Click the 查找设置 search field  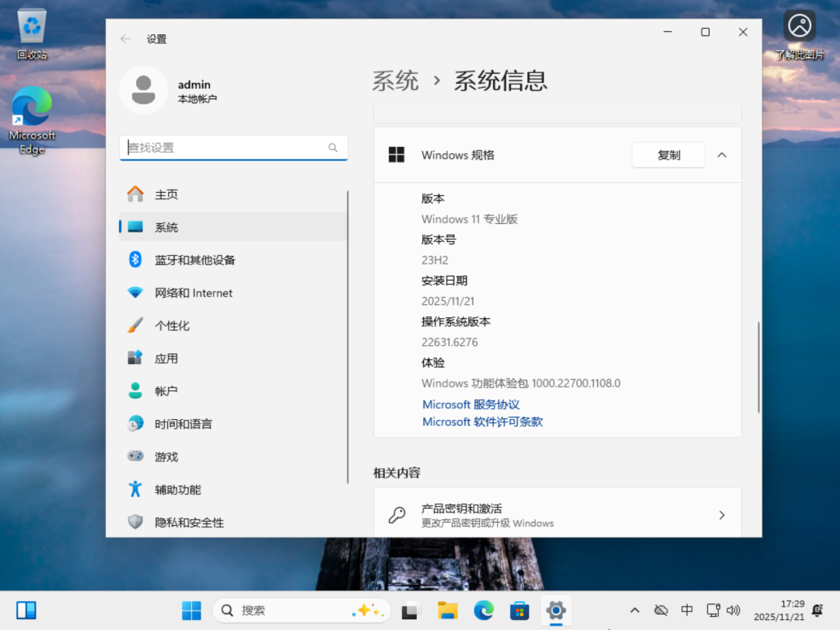tap(233, 147)
